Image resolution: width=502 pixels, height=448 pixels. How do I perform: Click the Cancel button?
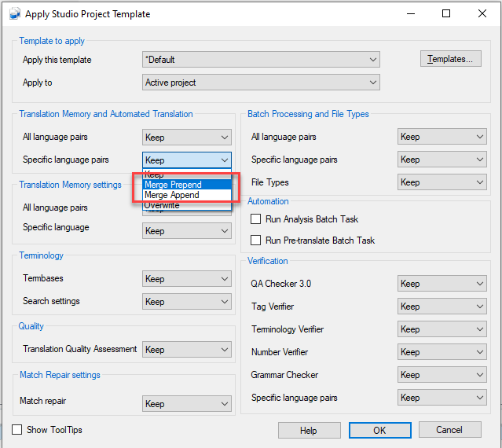(449, 429)
